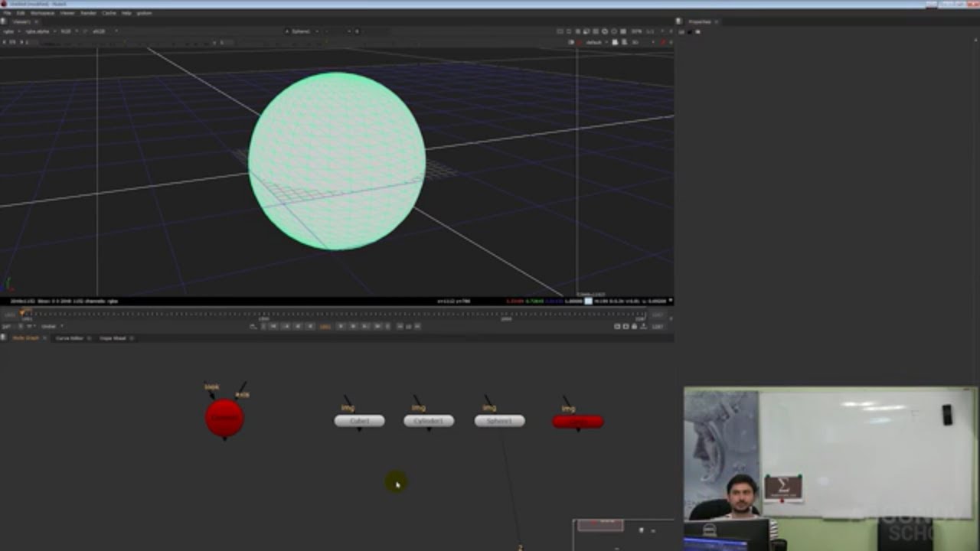
Task: Open the RGB display channel dropdown
Action: pos(68,31)
